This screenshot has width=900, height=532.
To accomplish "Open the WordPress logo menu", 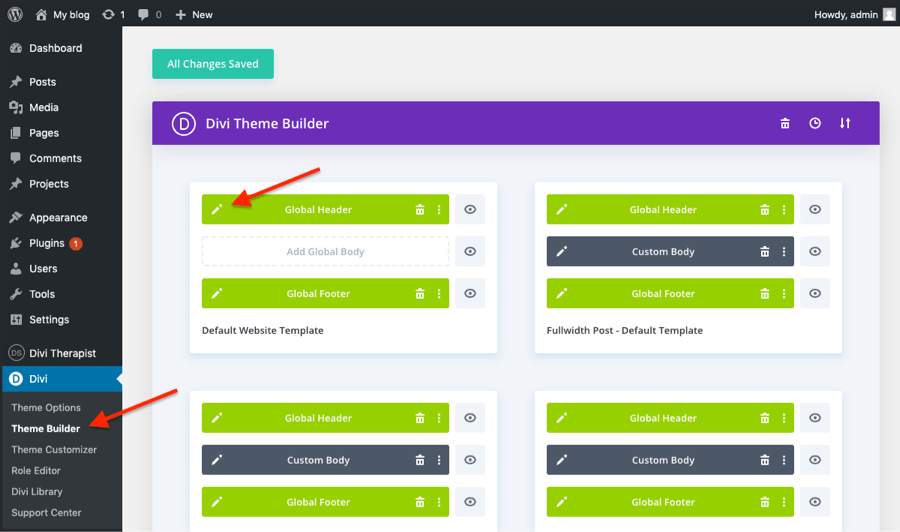I will coord(15,14).
